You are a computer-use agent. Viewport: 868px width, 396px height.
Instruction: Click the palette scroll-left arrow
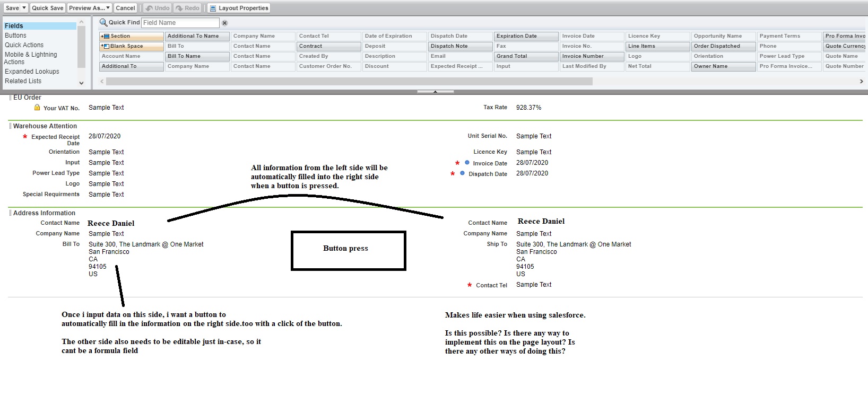tap(102, 81)
